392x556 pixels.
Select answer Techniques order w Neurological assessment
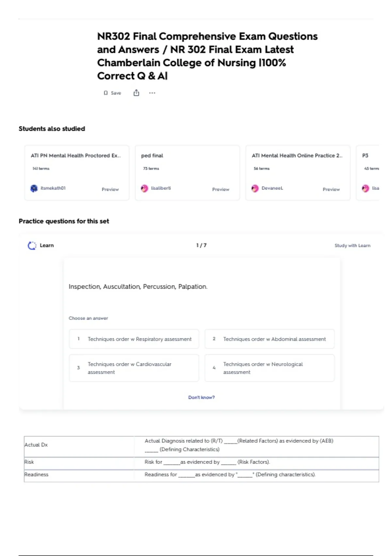(269, 368)
